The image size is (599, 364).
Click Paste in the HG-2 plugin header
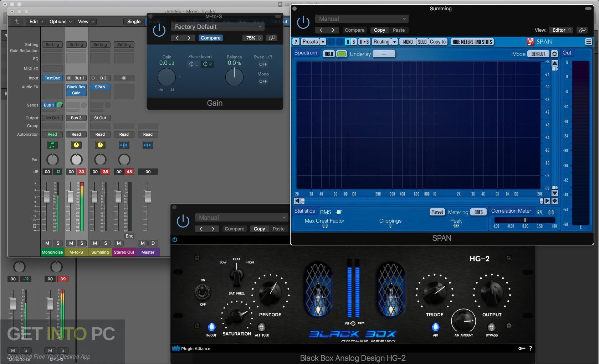pos(278,229)
